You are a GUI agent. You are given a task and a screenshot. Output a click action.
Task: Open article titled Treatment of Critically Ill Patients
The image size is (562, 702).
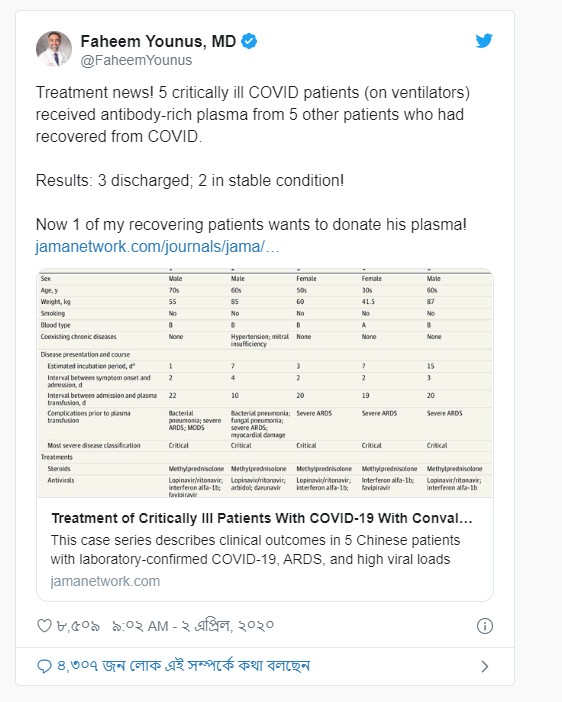pyautogui.click(x=262, y=518)
